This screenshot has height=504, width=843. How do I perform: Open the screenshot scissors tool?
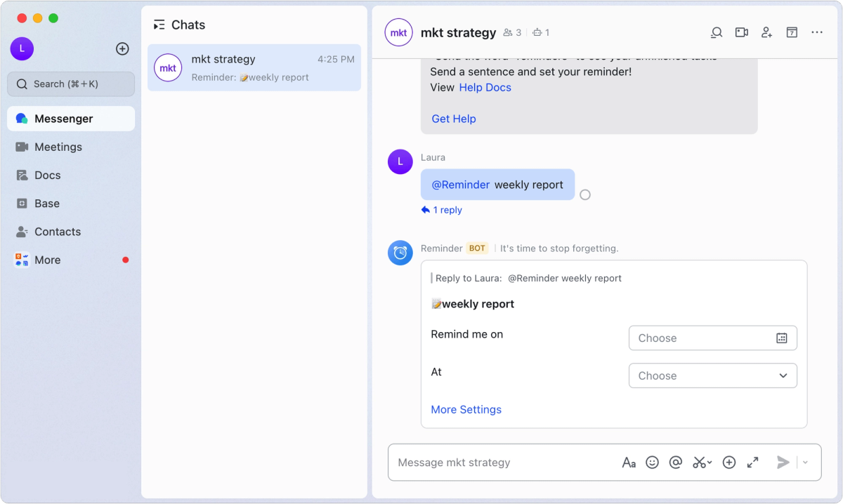coord(702,463)
